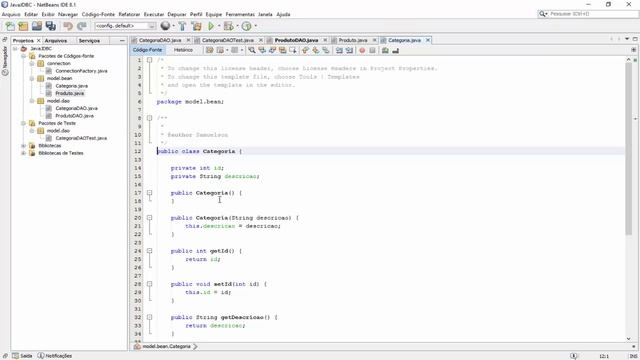Image resolution: width=640 pixels, height=360 pixels.
Task: Run the project with green play icon
Action: coord(211,26)
